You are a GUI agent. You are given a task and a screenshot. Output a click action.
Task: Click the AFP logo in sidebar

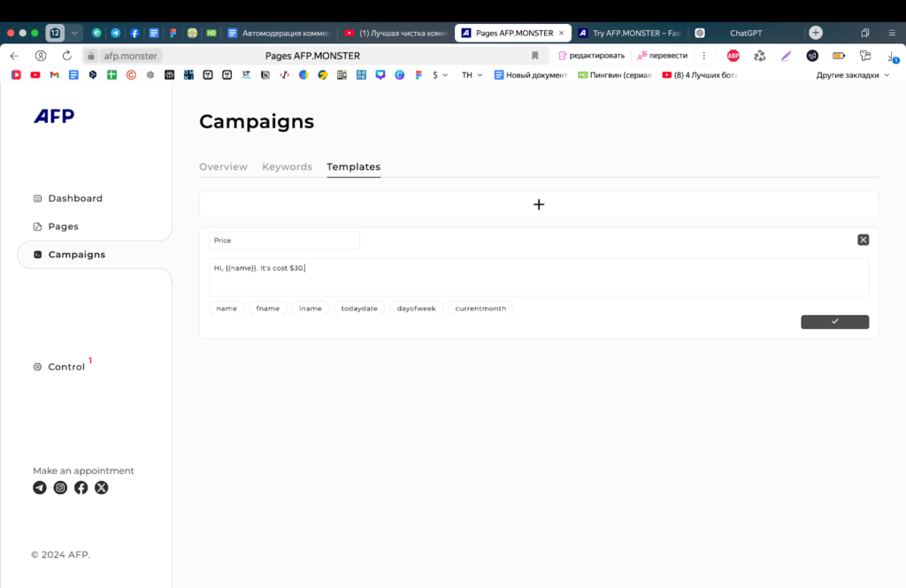tap(54, 117)
